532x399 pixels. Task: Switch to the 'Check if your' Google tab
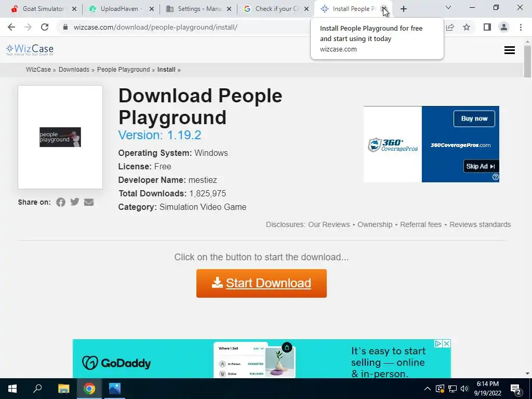(277, 9)
